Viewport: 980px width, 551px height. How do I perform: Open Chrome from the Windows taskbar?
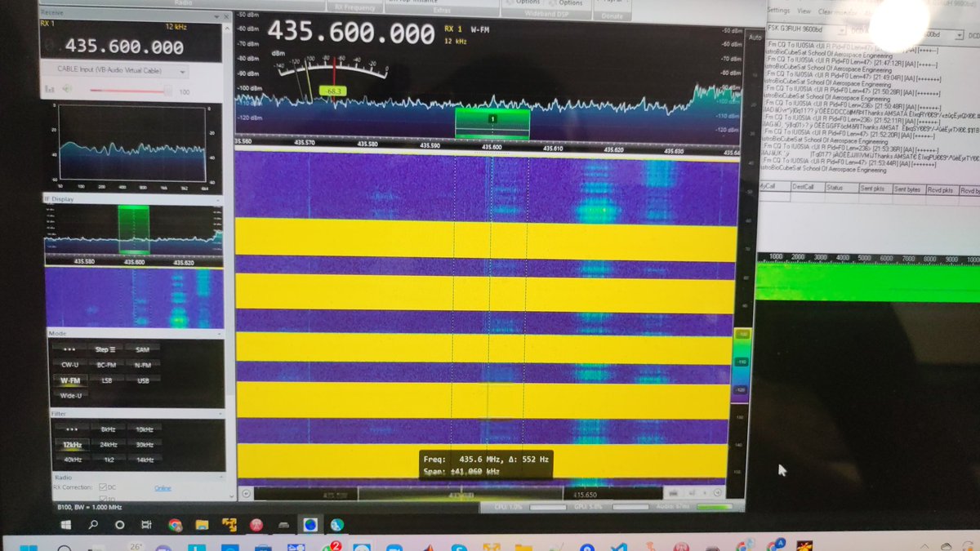(175, 525)
